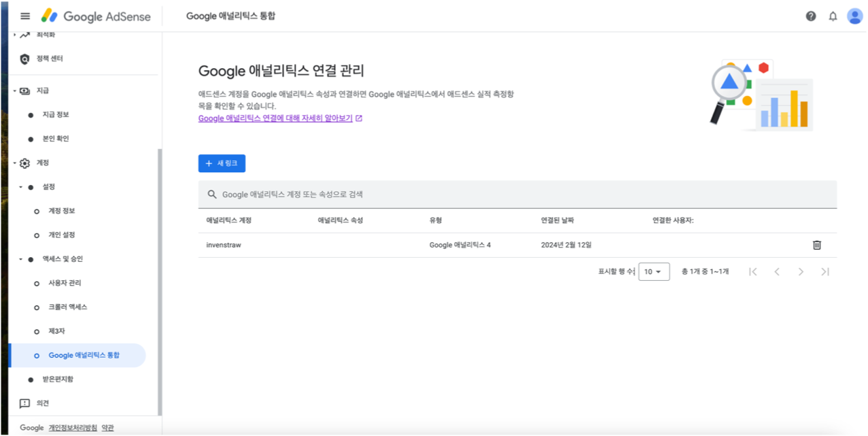Image resolution: width=868 pixels, height=436 pixels.
Task: Click the 연결된 날짜 column header
Action: tap(557, 221)
